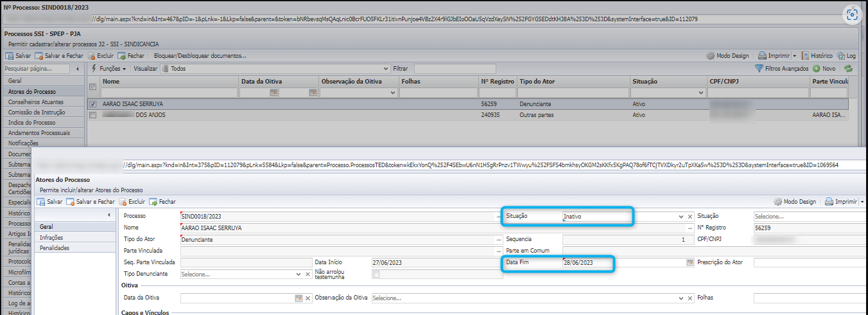Screen dimensions: 868x315
Task: Open Comissão de Instrução sidebar tab
Action: click(42, 113)
